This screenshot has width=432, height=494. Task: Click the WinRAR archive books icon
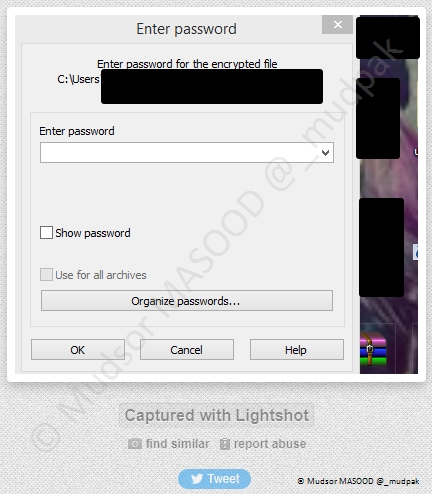[373, 348]
